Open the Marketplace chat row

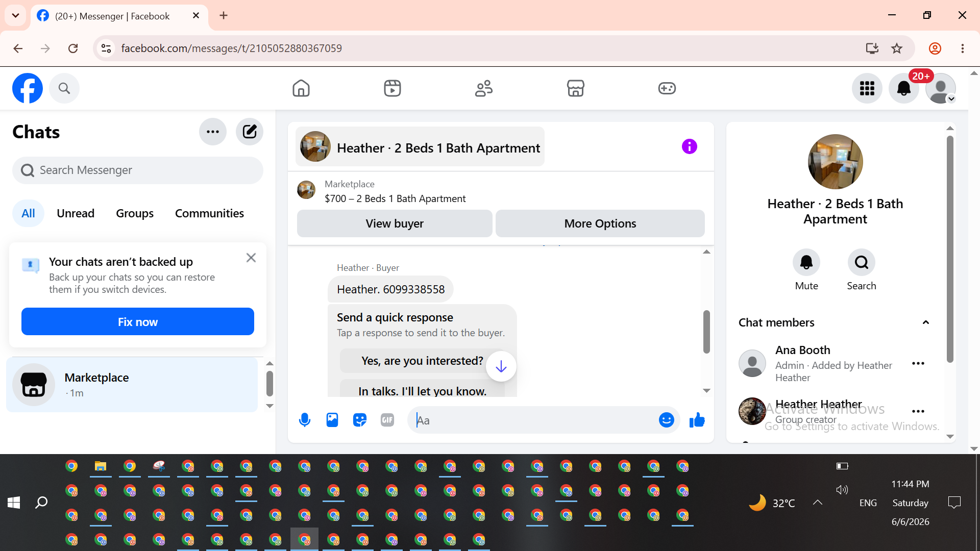pyautogui.click(x=132, y=385)
